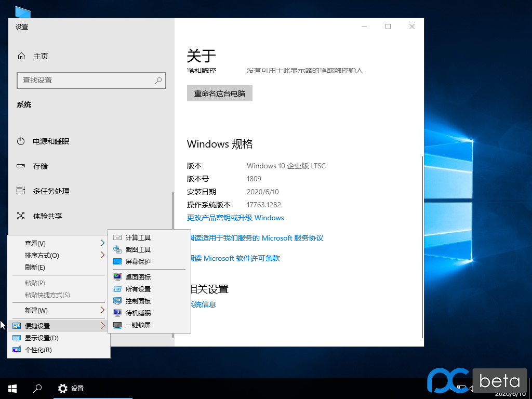Click the storage icon beside 存储
The height and width of the screenshot is (399, 532).
click(x=21, y=166)
